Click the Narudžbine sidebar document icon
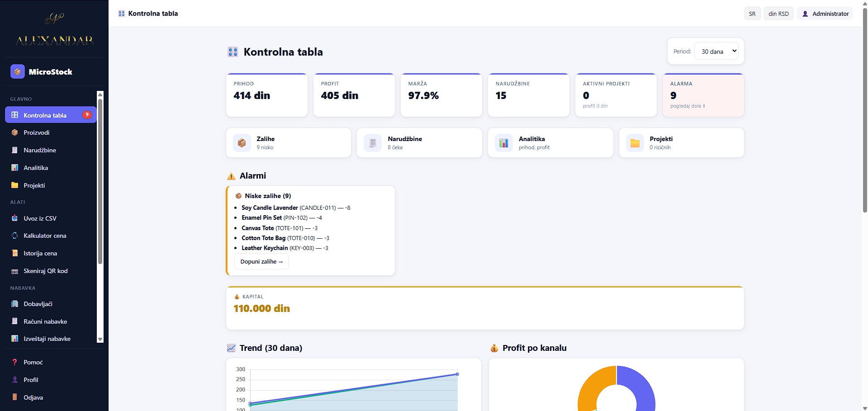Viewport: 868px width, 411px height. (x=15, y=150)
